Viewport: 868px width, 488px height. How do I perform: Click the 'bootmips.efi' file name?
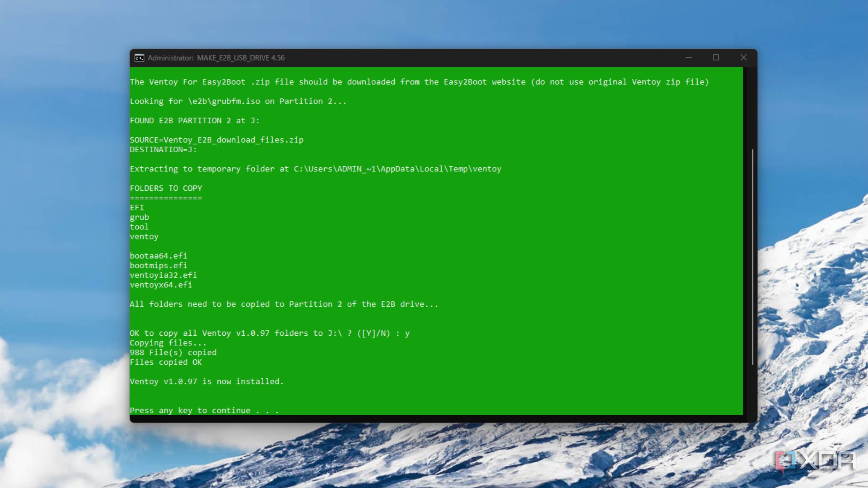158,266
